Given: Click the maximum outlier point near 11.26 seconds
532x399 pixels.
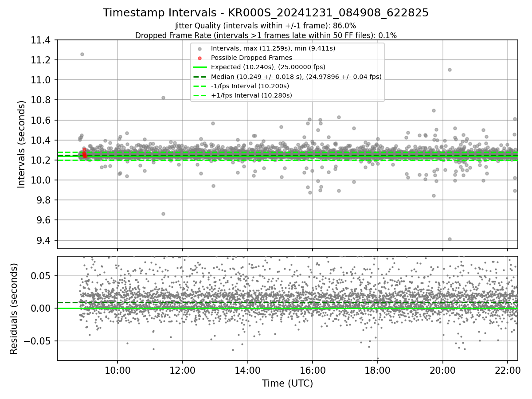Looking at the screenshot, I should (x=82, y=54).
